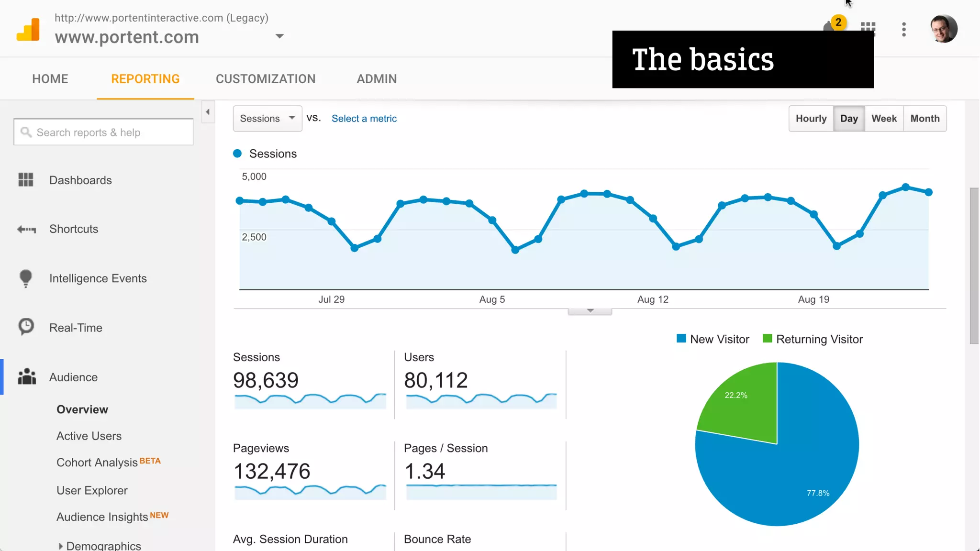Open the ADMIN tab
The height and width of the screenshot is (551, 980).
[x=377, y=79]
